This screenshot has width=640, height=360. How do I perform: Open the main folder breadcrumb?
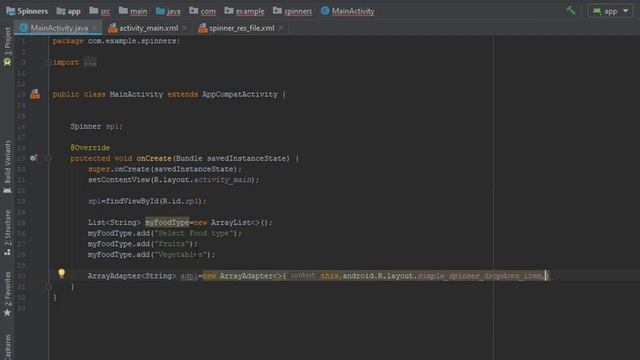133,11
